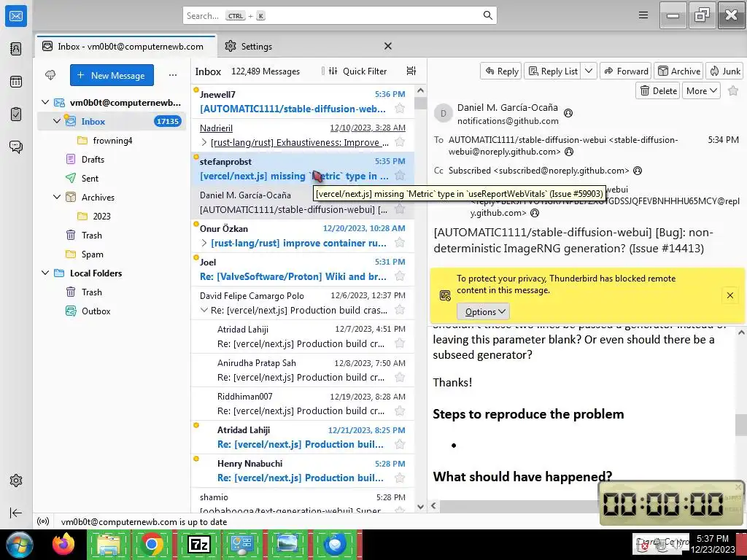Open Atridad Lahiji 12/21/2023 message
This screenshot has width=747, height=560.
(303, 437)
